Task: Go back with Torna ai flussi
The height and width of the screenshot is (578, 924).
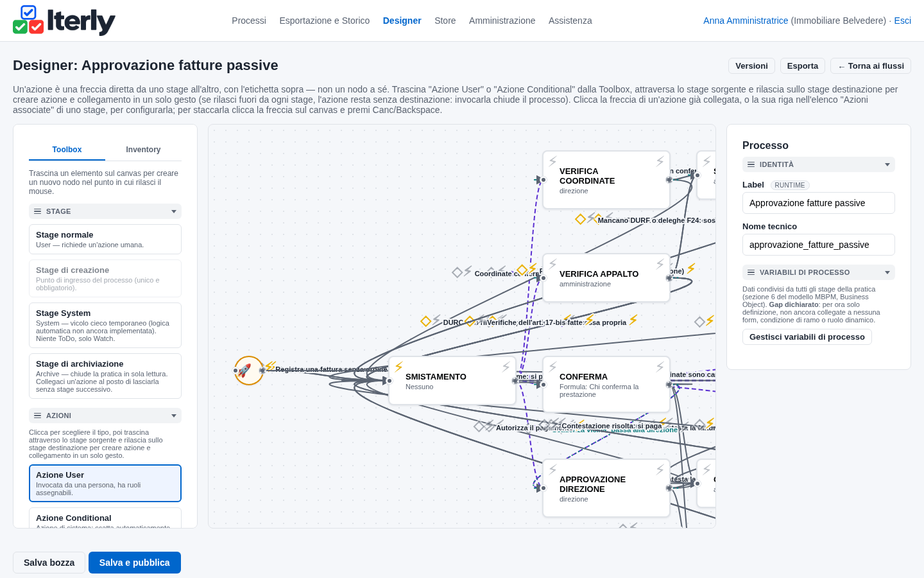Action: pos(871,66)
